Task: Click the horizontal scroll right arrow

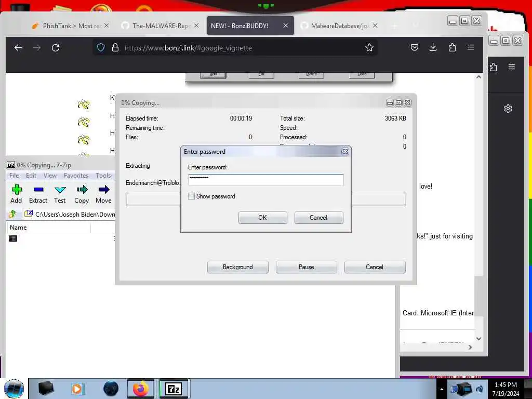Action: pyautogui.click(x=470, y=347)
